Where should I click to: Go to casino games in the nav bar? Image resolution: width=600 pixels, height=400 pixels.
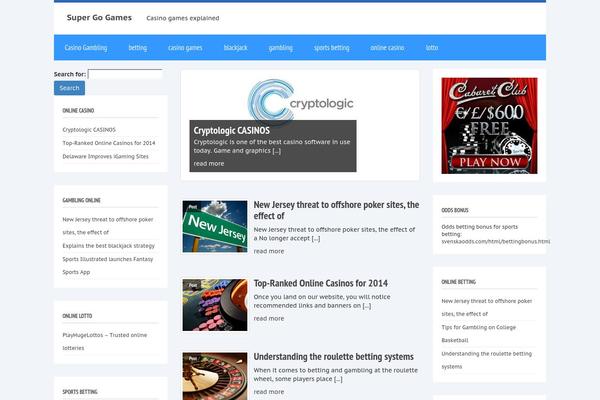[x=185, y=47]
